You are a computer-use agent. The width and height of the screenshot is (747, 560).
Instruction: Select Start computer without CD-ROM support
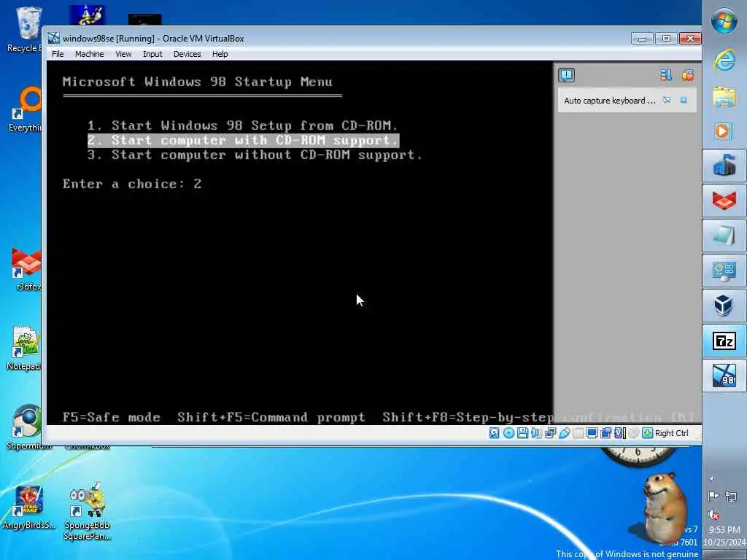(x=255, y=155)
